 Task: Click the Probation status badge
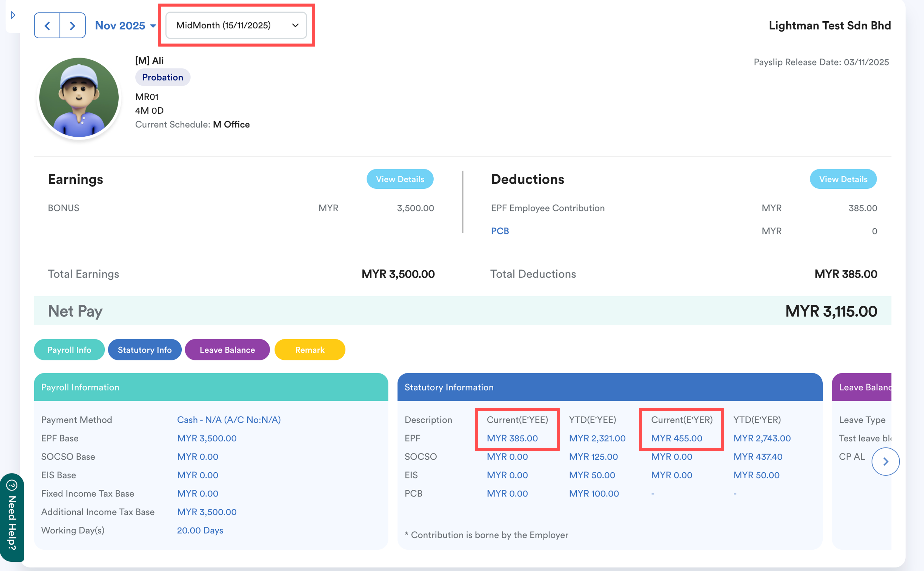(162, 77)
